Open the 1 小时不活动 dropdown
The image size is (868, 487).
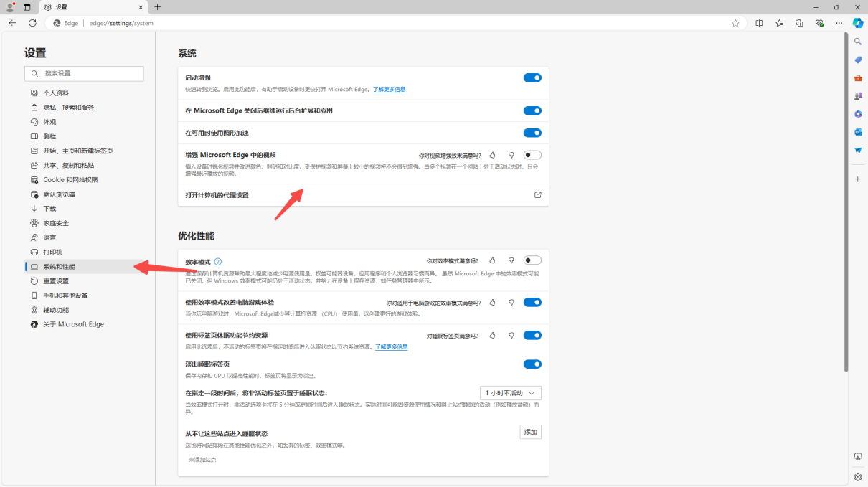coord(511,393)
